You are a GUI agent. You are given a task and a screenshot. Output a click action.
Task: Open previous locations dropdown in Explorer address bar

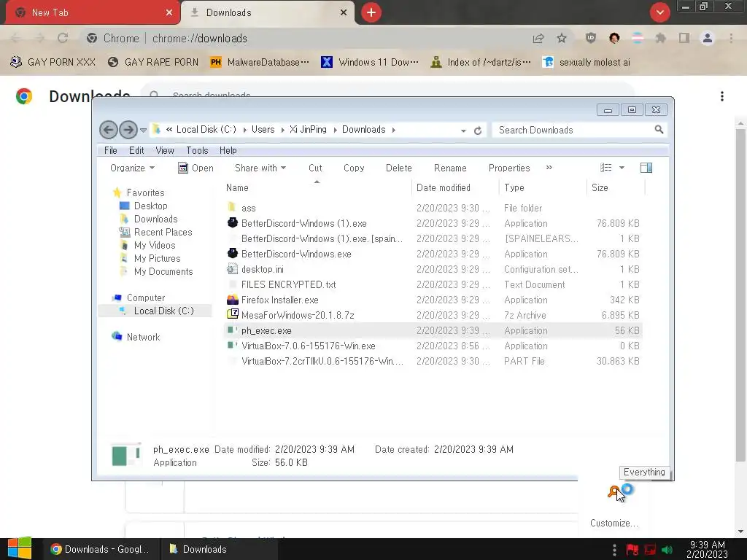click(x=463, y=131)
